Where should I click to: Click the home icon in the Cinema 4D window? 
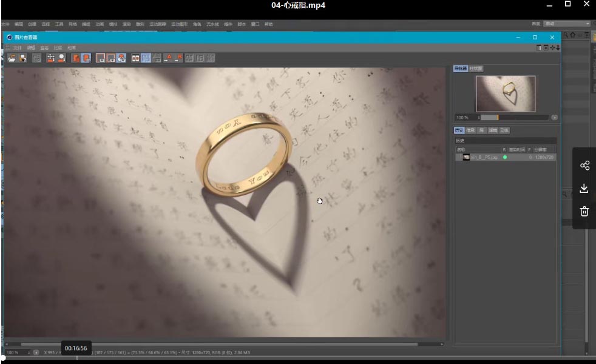coord(573,35)
